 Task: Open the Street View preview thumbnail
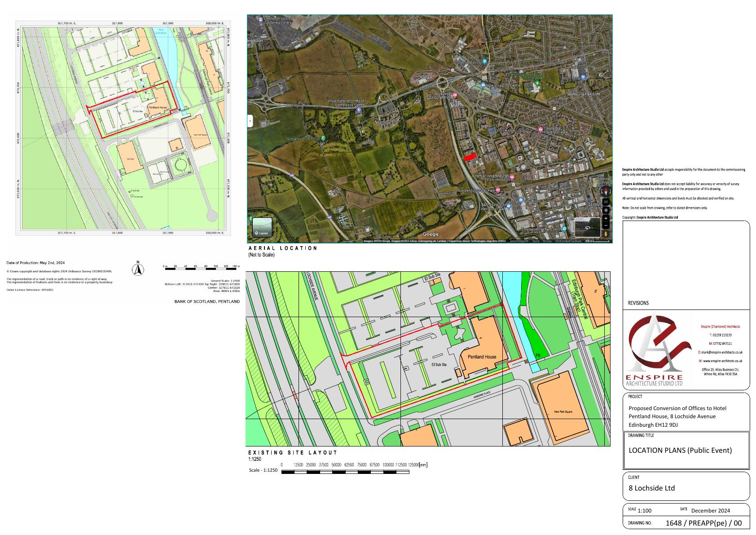(x=587, y=227)
